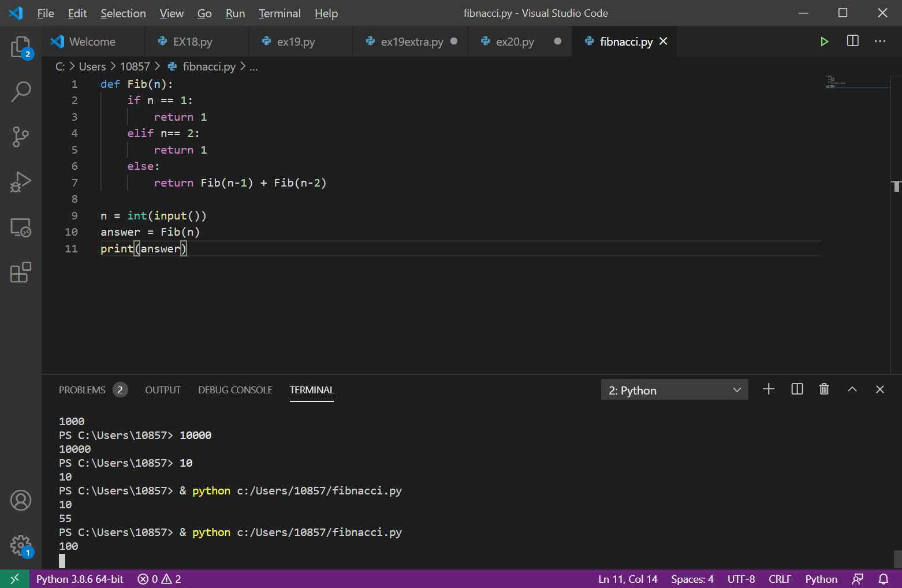
Task: Close the fibnacci.py tab
Action: pos(664,41)
